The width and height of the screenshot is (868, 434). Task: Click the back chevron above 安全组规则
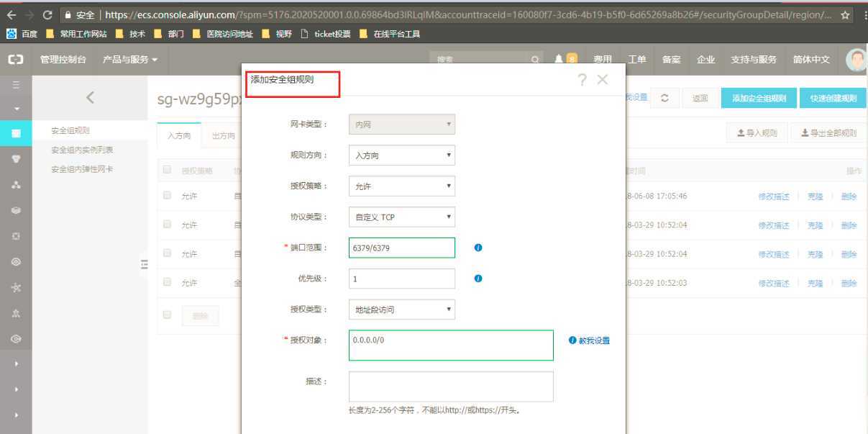pos(90,97)
